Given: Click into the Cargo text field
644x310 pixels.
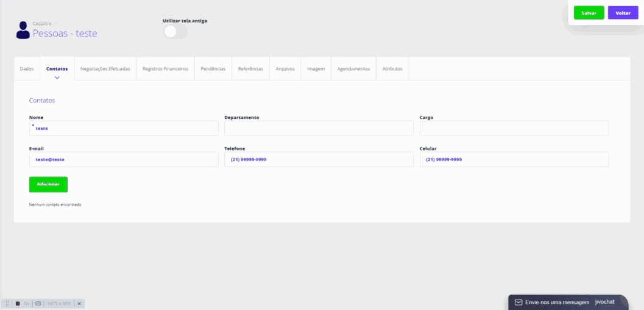Looking at the screenshot, I should pyautogui.click(x=514, y=128).
